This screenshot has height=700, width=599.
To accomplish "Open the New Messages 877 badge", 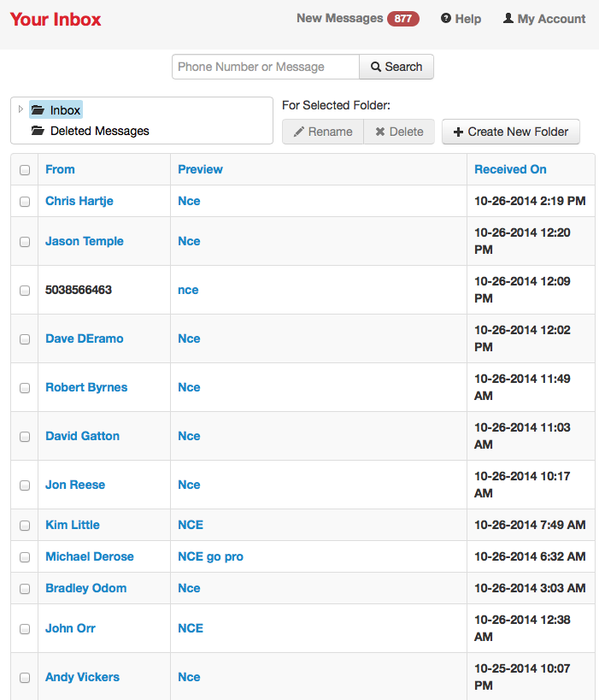I will pos(402,19).
